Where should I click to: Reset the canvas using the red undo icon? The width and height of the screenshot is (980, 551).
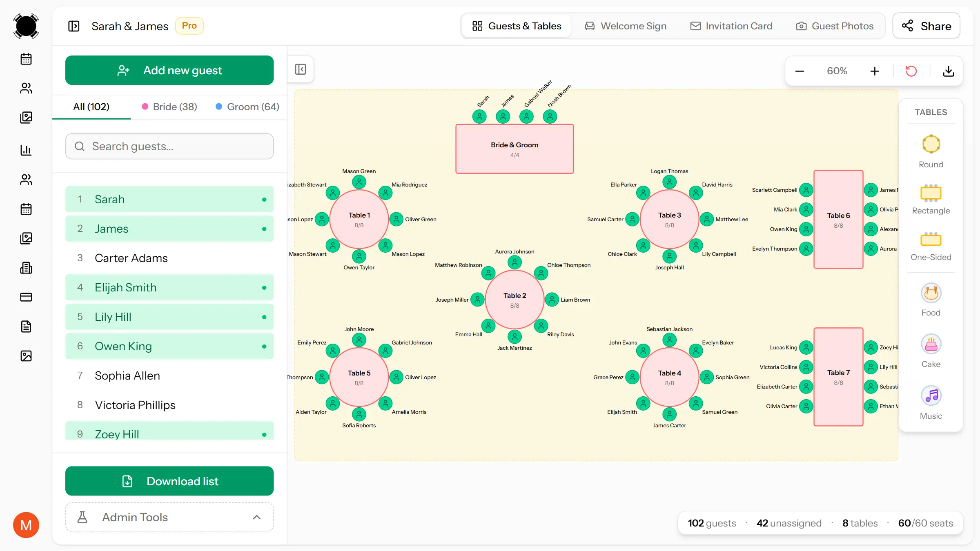click(x=911, y=71)
